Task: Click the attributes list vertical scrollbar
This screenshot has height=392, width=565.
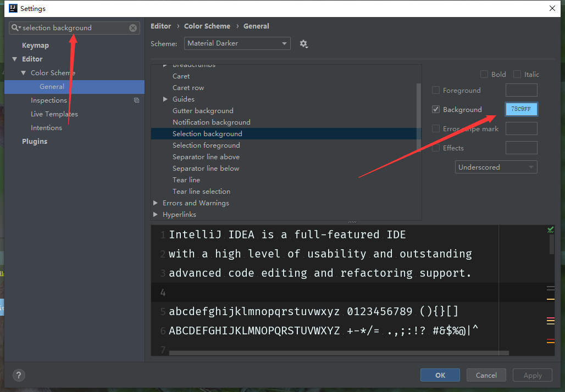Action: (x=419, y=117)
